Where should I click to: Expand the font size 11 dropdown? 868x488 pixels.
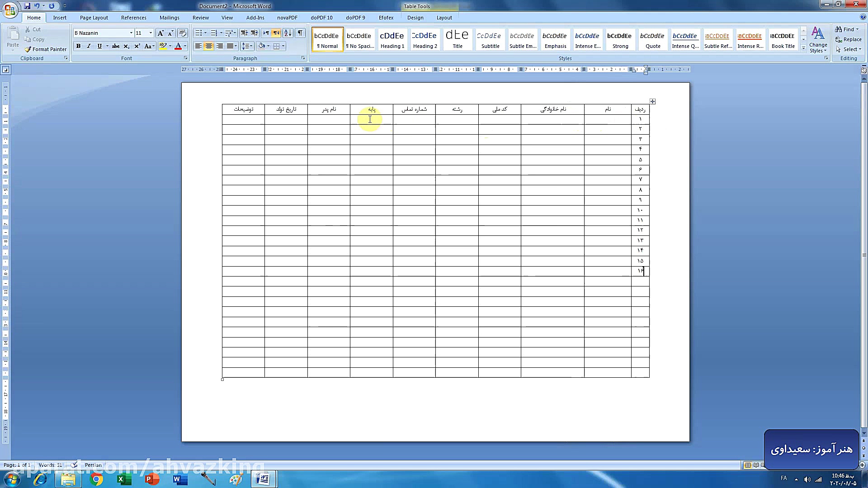click(x=151, y=33)
